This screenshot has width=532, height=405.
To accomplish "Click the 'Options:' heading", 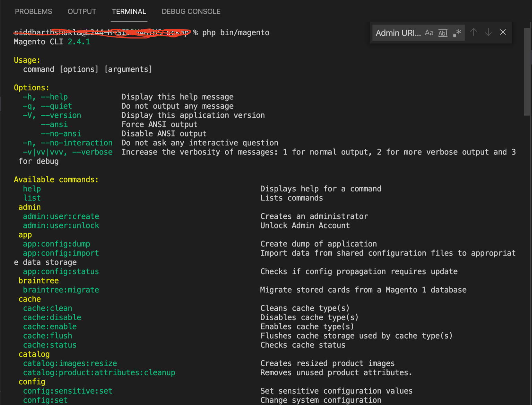I will (x=32, y=88).
